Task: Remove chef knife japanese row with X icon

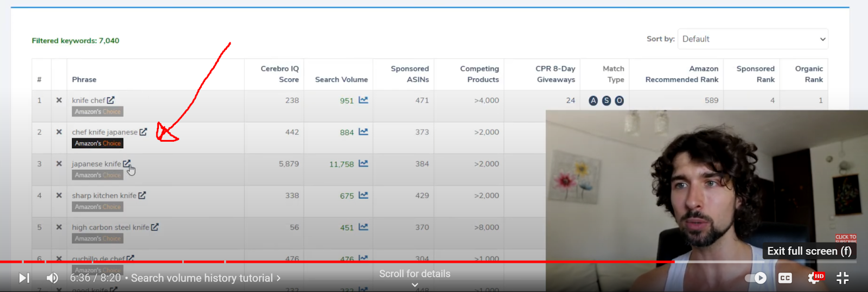Action: 59,132
